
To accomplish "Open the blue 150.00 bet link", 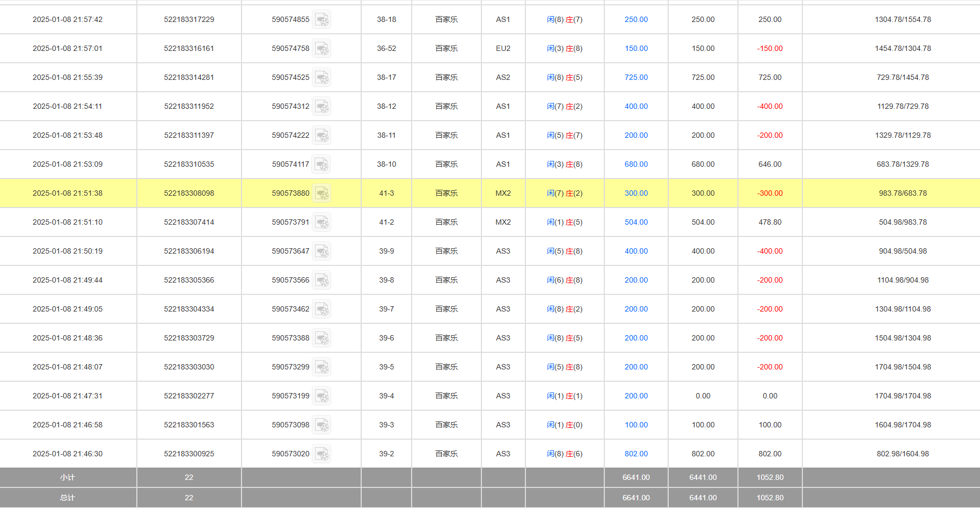I will [x=636, y=48].
